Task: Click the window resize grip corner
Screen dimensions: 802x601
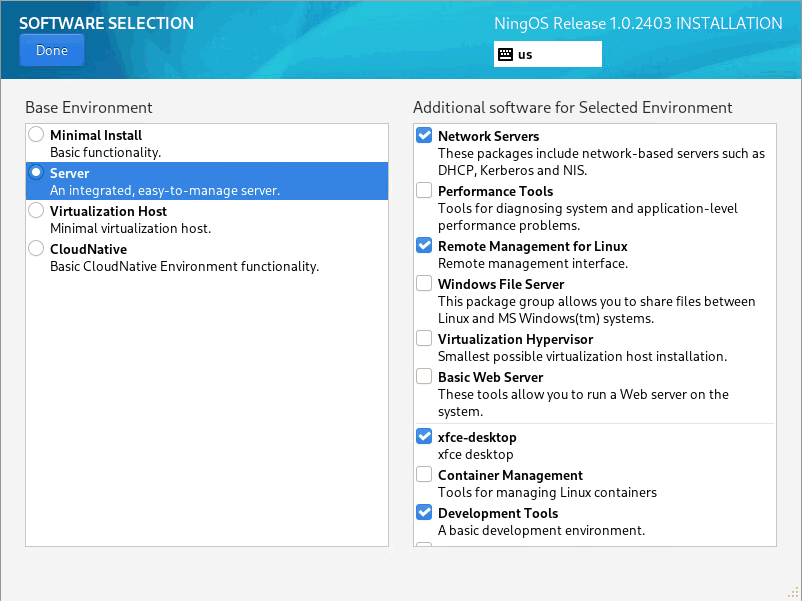Action: click(x=793, y=593)
